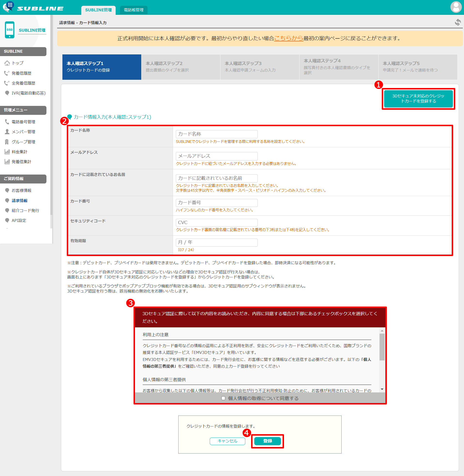Open API設定 in the sidebar
Screen dimensions: 464x476
pos(19,220)
